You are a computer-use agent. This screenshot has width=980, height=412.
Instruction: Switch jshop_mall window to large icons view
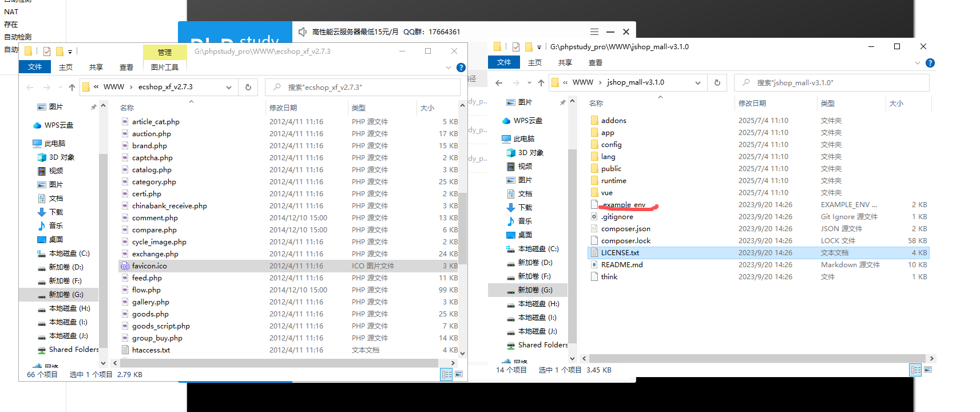[927, 370]
